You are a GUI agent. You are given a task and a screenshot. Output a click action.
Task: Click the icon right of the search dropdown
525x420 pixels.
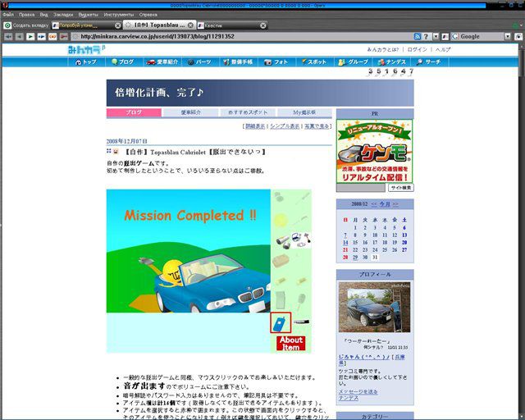tap(518, 37)
